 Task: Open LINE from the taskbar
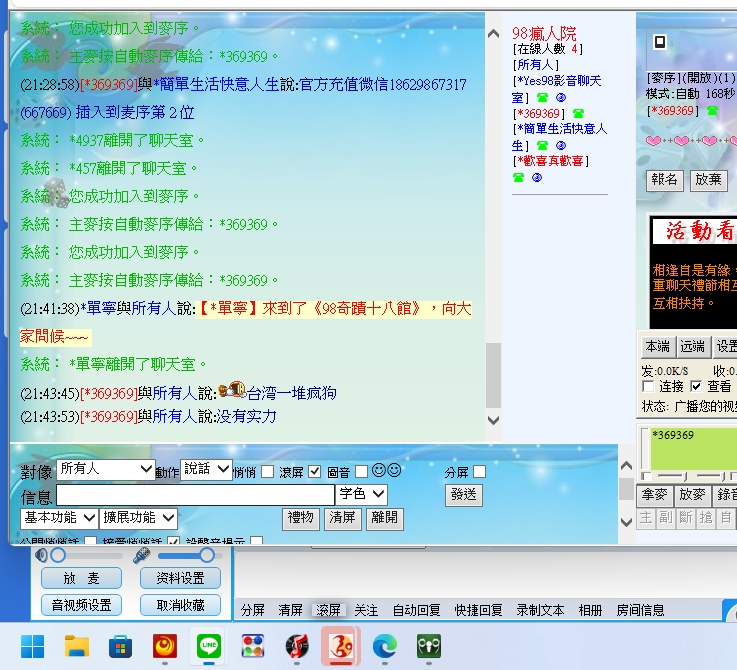[x=208, y=647]
